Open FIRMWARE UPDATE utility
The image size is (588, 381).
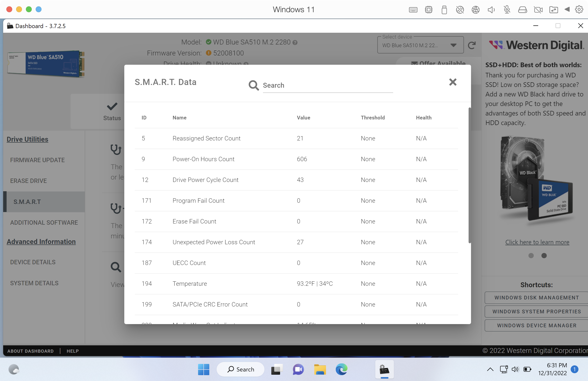pos(37,160)
